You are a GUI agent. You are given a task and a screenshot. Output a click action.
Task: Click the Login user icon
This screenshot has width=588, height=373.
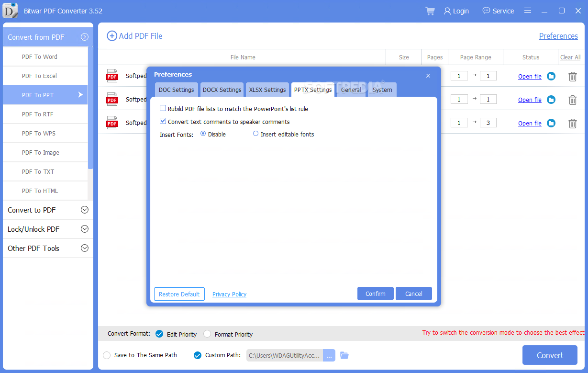[x=447, y=11]
